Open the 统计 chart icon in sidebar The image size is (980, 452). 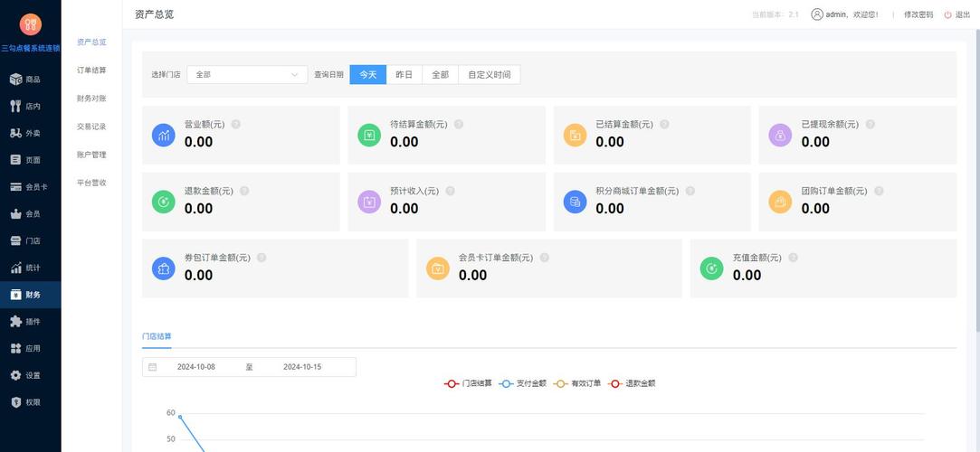[x=15, y=268]
